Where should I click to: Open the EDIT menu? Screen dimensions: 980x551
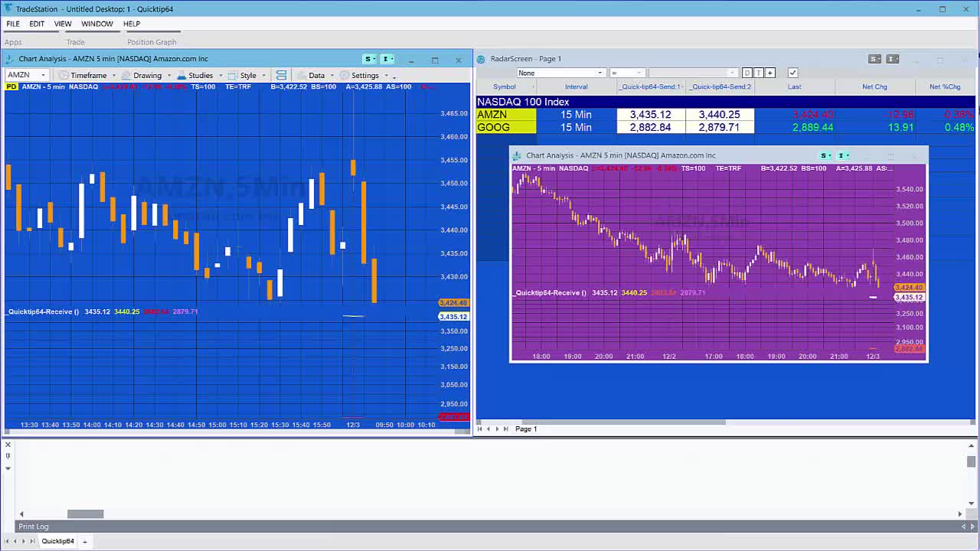(x=37, y=24)
